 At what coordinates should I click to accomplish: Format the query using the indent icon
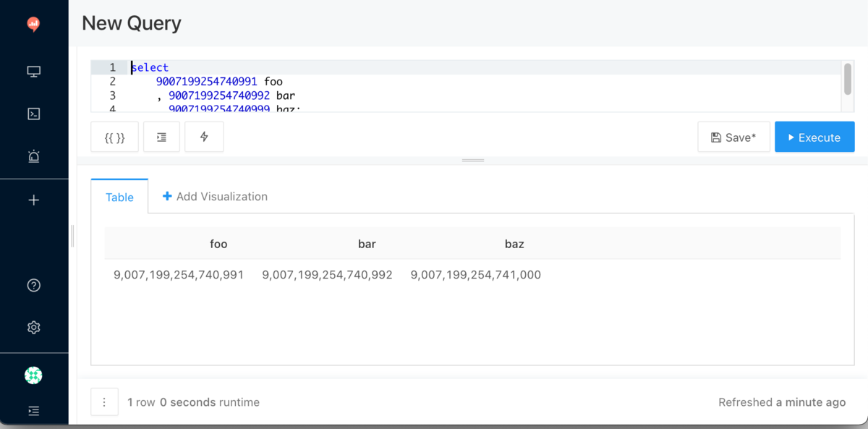[161, 137]
